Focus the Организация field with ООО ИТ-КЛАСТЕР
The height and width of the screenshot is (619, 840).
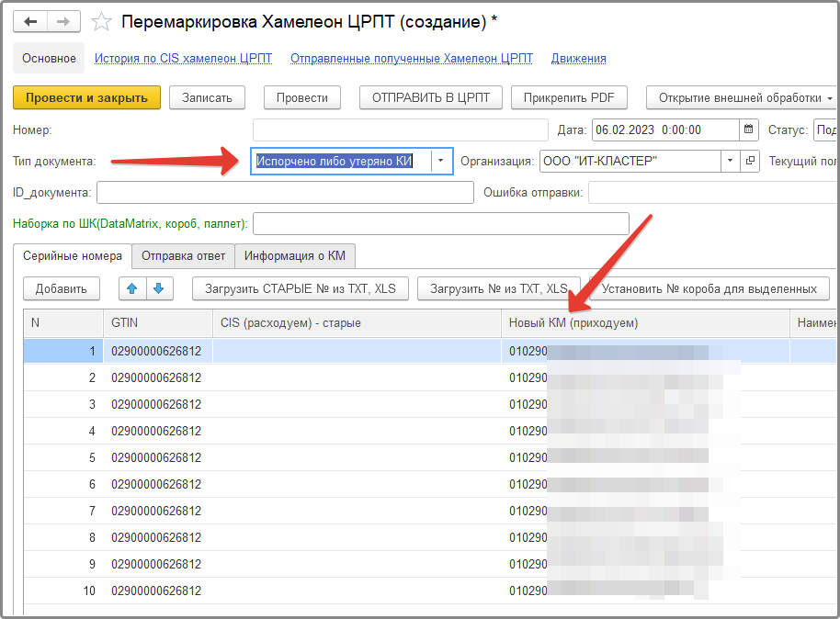click(630, 161)
